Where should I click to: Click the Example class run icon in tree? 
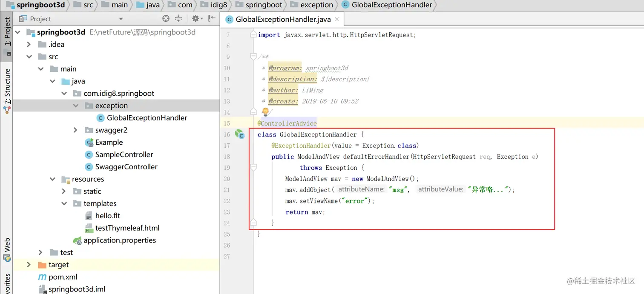click(89, 142)
